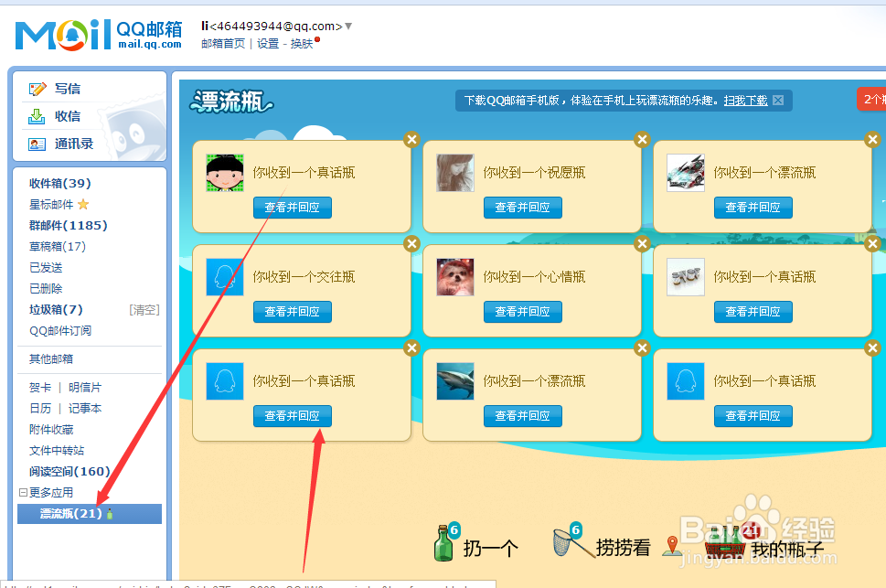Click the map pin location icon
This screenshot has width=886, height=588.
tap(672, 545)
